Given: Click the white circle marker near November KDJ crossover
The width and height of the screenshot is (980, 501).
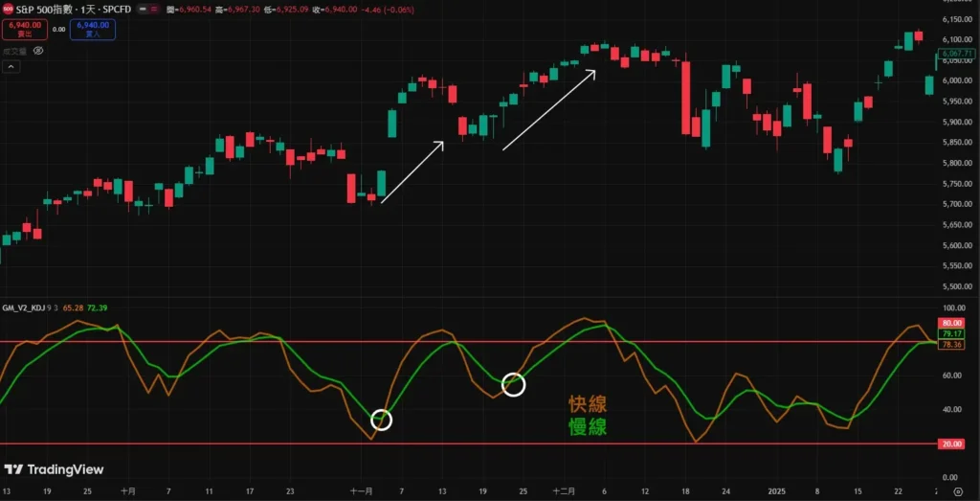Looking at the screenshot, I should click(381, 420).
